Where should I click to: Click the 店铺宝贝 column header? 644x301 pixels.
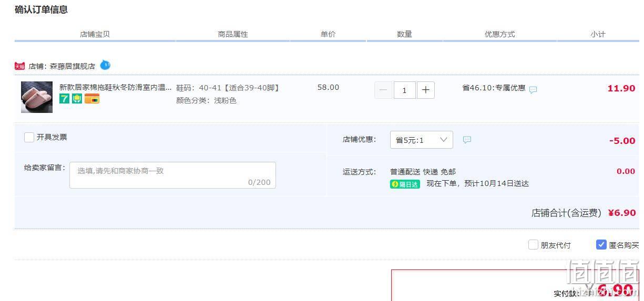(95, 34)
